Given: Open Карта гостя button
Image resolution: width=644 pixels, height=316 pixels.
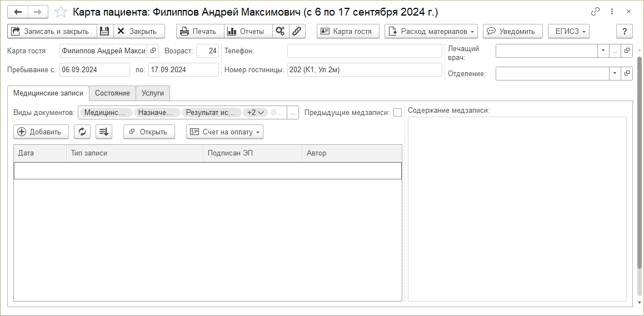Looking at the screenshot, I should (x=348, y=31).
